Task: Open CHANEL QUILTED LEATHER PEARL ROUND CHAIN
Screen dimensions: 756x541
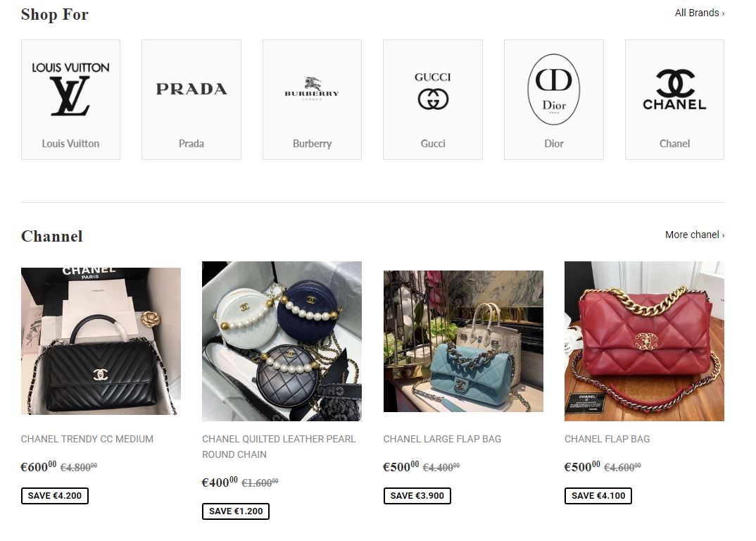Action: coord(282,341)
